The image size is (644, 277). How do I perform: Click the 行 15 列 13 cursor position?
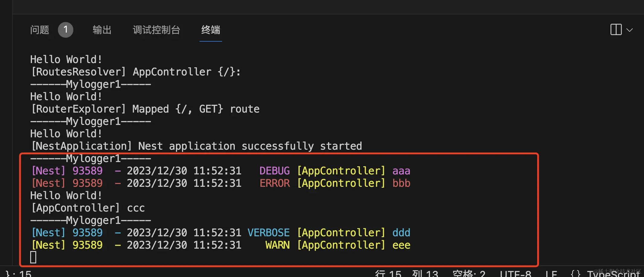(406, 273)
